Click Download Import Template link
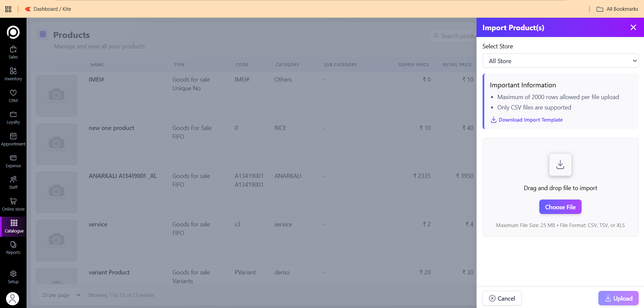 (x=530, y=120)
